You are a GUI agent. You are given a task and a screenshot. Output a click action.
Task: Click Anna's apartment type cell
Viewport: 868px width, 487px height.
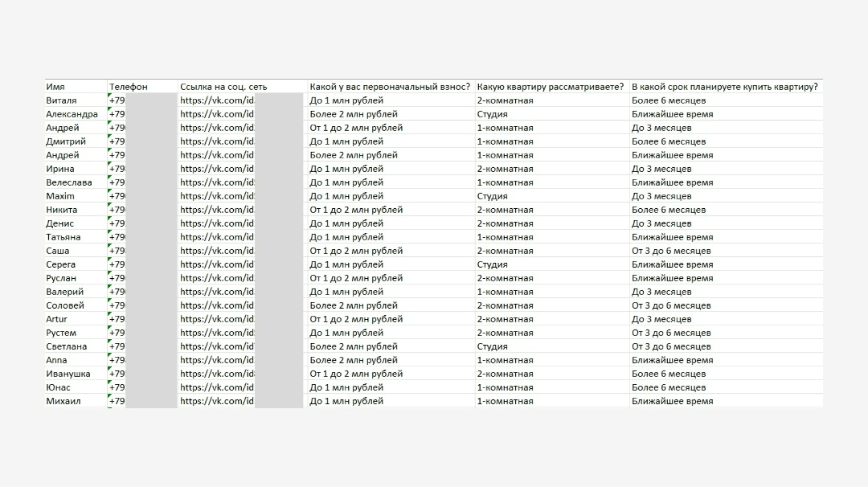pyautogui.click(x=505, y=360)
